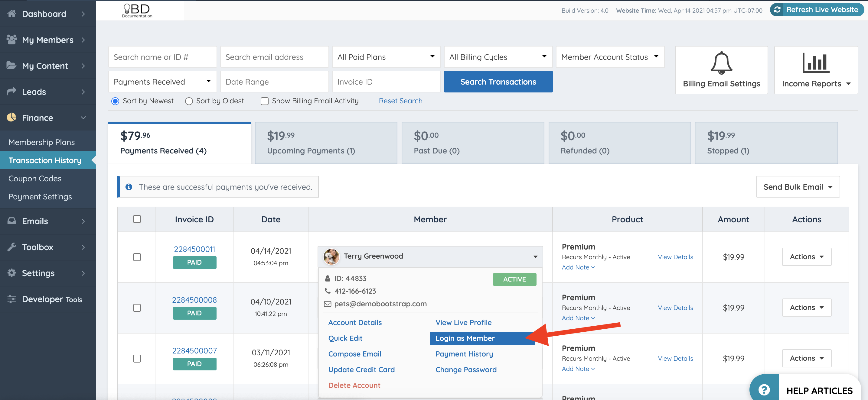The width and height of the screenshot is (868, 400).
Task: Check the box for invoice 2284500011
Action: pos(137,257)
